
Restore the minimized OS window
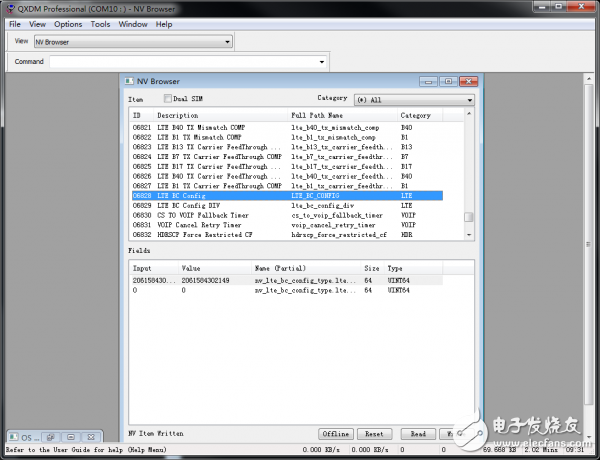point(50,437)
